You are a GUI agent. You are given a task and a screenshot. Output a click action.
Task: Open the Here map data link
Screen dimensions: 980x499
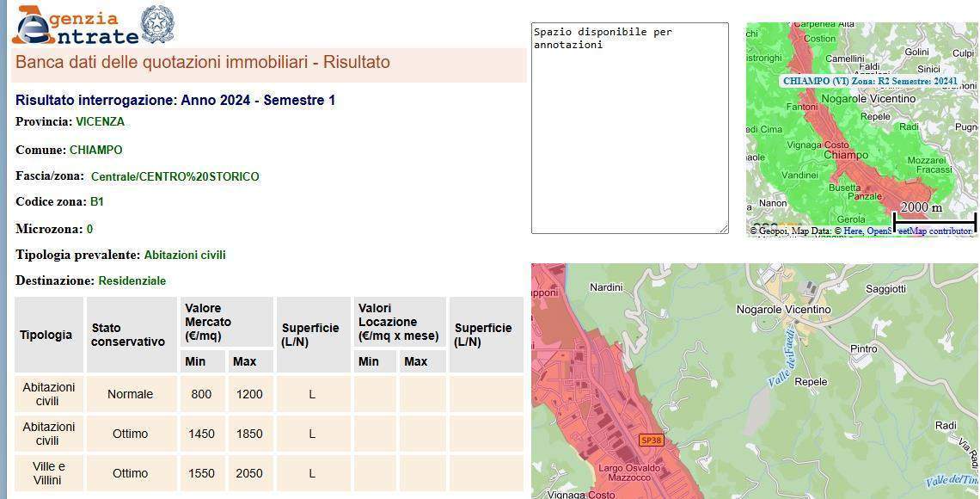(853, 231)
